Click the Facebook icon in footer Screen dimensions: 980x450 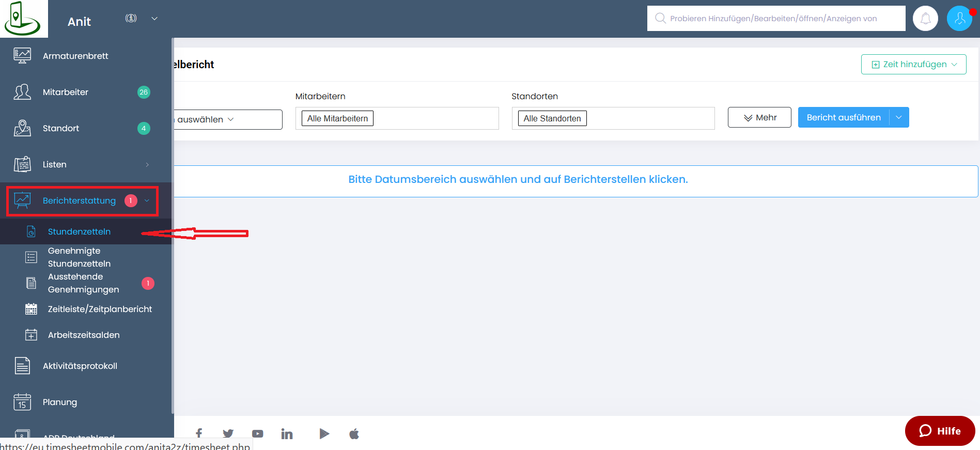[199, 434]
